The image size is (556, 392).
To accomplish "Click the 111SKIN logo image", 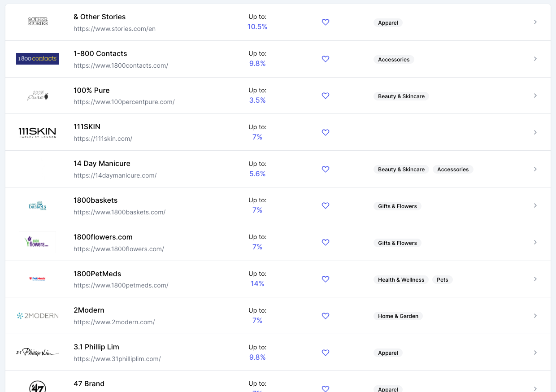I will pyautogui.click(x=37, y=132).
